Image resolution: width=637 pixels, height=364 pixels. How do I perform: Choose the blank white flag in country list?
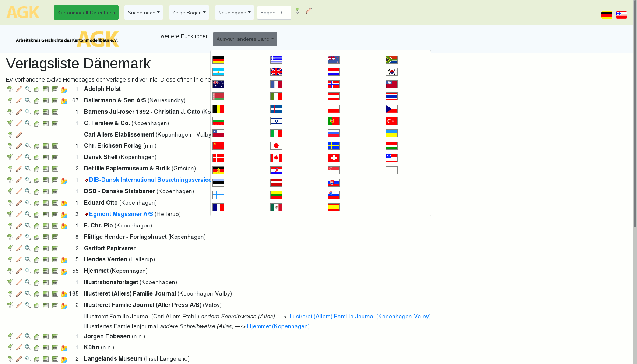(x=392, y=170)
